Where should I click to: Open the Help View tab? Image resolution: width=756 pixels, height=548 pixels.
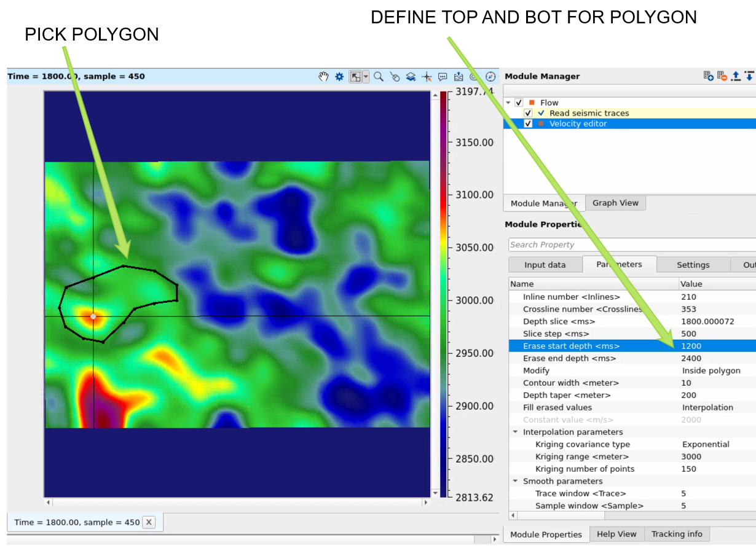click(617, 534)
